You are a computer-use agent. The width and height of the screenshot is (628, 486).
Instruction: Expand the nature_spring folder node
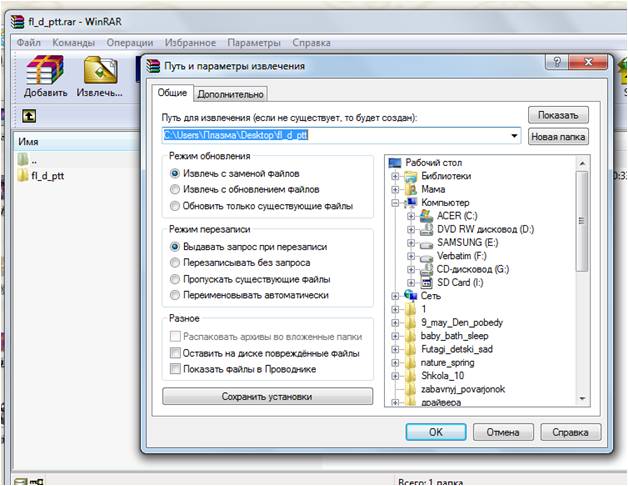coord(395,363)
